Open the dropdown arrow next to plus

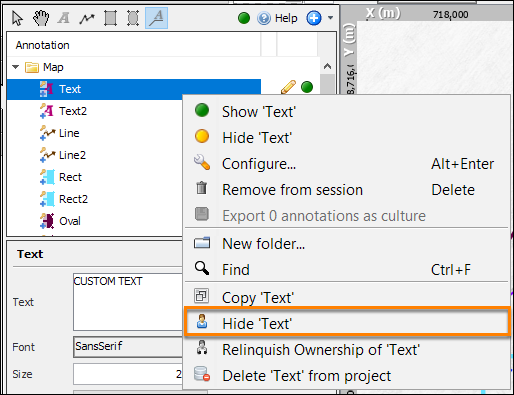click(330, 18)
